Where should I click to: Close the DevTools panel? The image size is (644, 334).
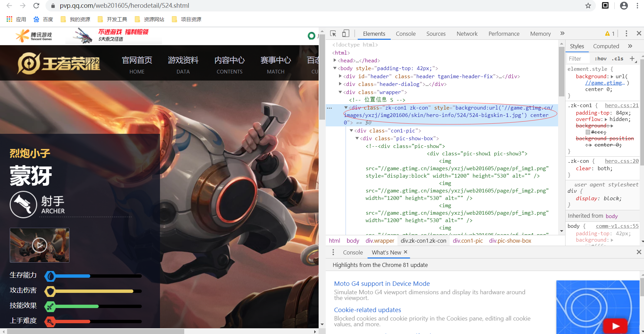(x=639, y=33)
